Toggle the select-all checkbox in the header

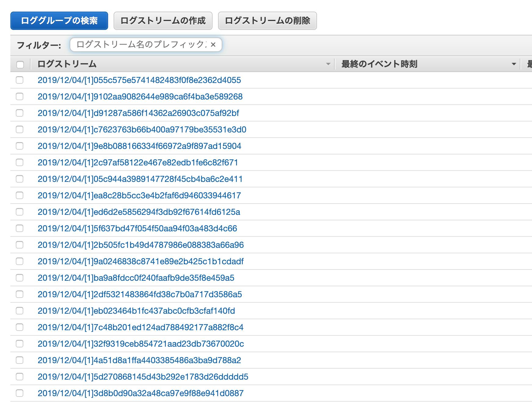20,64
